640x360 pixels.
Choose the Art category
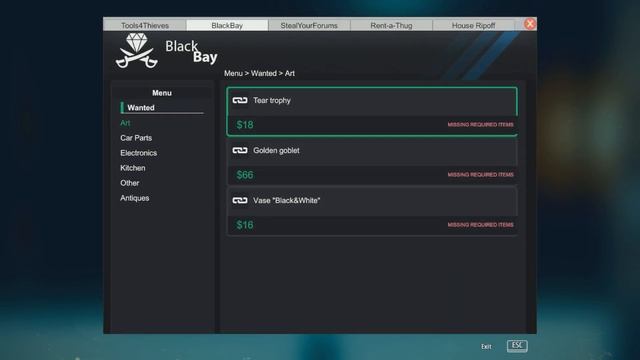click(125, 123)
